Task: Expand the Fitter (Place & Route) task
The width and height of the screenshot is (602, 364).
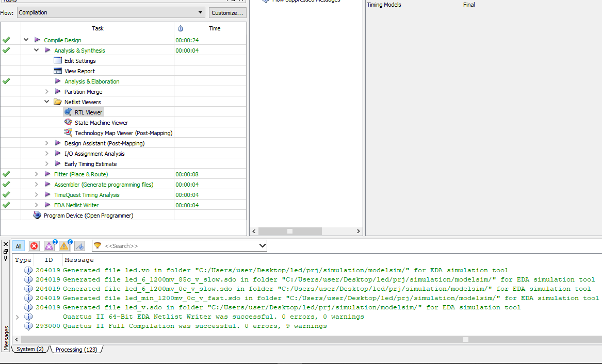Action: pos(37,174)
